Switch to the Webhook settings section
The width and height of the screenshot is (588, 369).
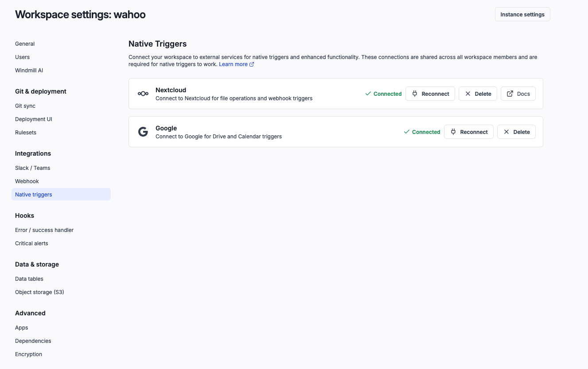tap(27, 181)
